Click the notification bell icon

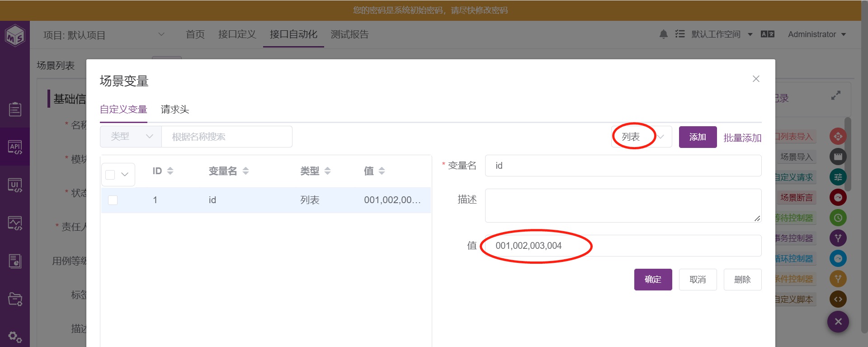(x=663, y=34)
